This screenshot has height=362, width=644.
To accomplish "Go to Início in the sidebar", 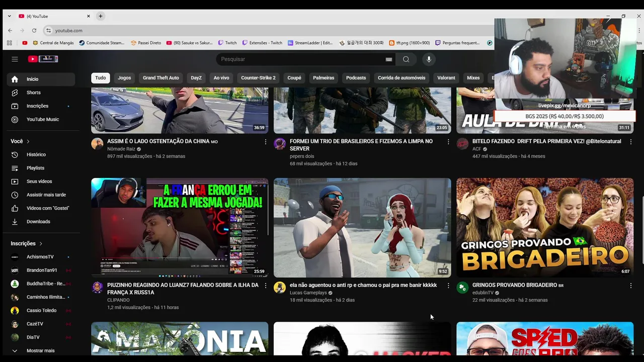I will [x=41, y=79].
